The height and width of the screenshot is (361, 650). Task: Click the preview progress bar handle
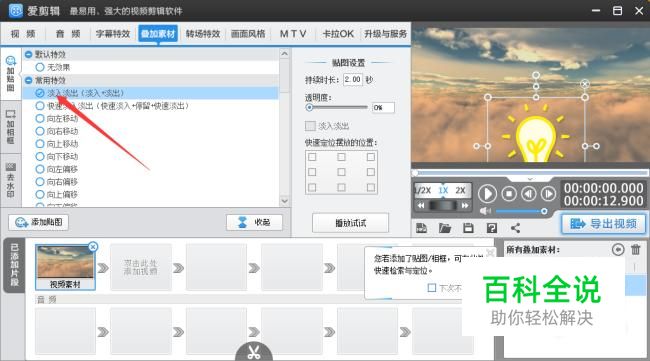[415, 172]
